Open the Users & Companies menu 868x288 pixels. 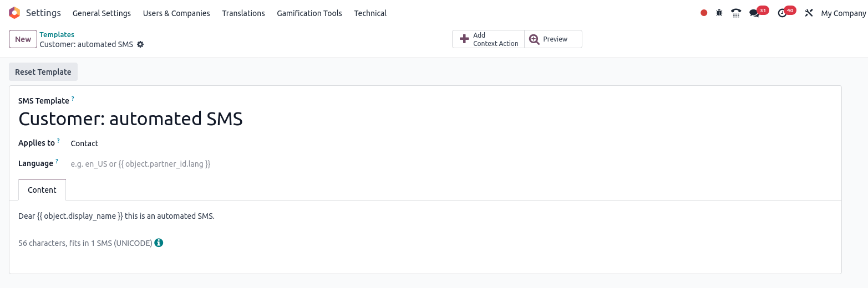[176, 13]
